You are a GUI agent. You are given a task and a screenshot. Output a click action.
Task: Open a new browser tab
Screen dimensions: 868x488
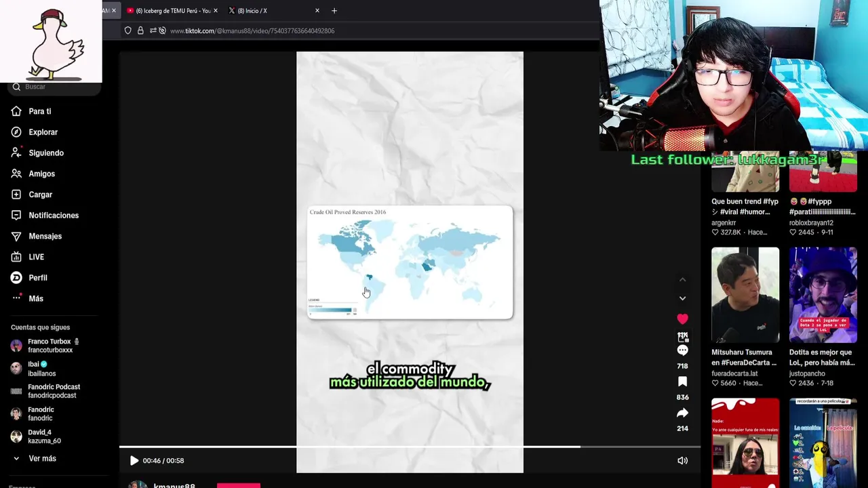(x=334, y=11)
